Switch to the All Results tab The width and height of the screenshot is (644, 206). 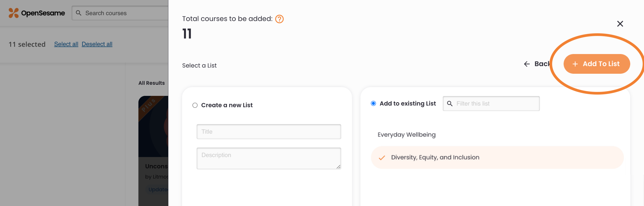151,83
